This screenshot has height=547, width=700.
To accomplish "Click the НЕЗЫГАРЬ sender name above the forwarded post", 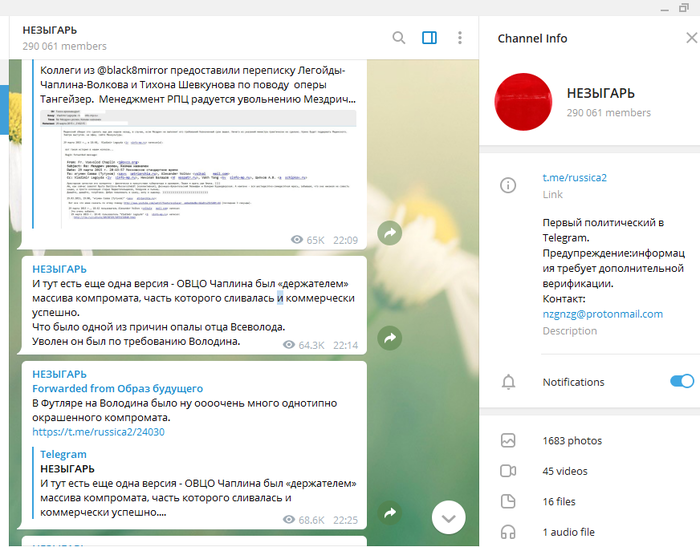I will click(59, 374).
